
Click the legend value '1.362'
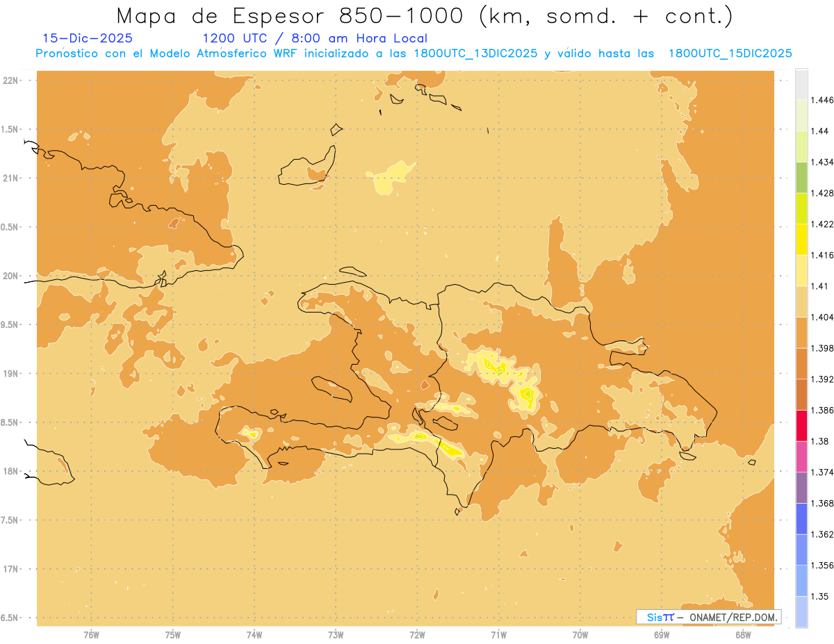pyautogui.click(x=821, y=534)
